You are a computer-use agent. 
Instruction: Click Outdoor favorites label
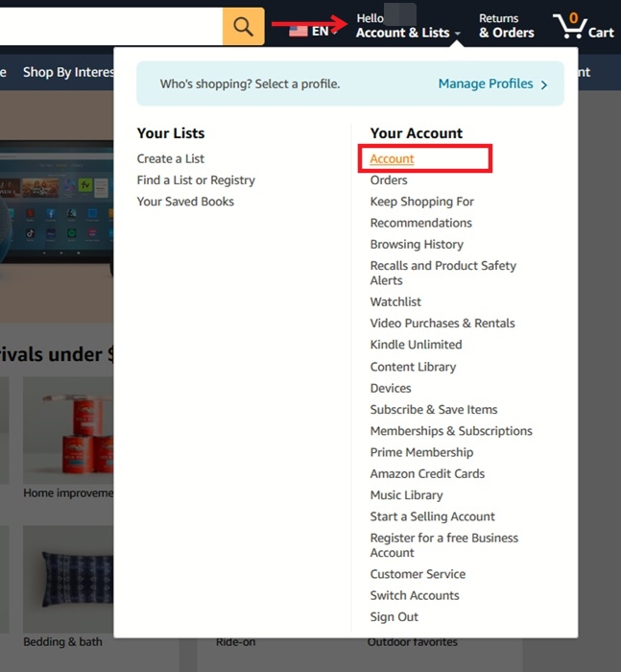pos(413,642)
